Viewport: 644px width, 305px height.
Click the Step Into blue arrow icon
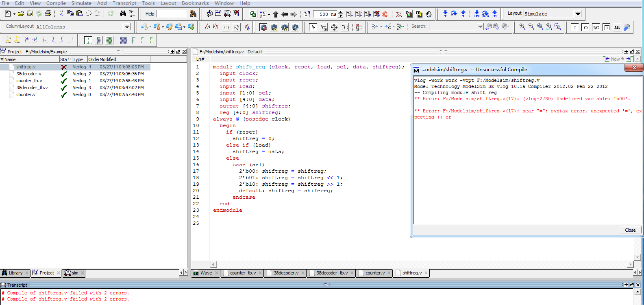pyautogui.click(x=445, y=14)
